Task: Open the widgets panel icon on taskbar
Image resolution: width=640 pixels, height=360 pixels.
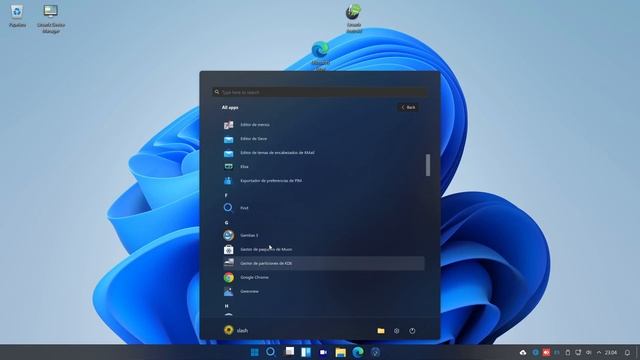Action: [306, 352]
